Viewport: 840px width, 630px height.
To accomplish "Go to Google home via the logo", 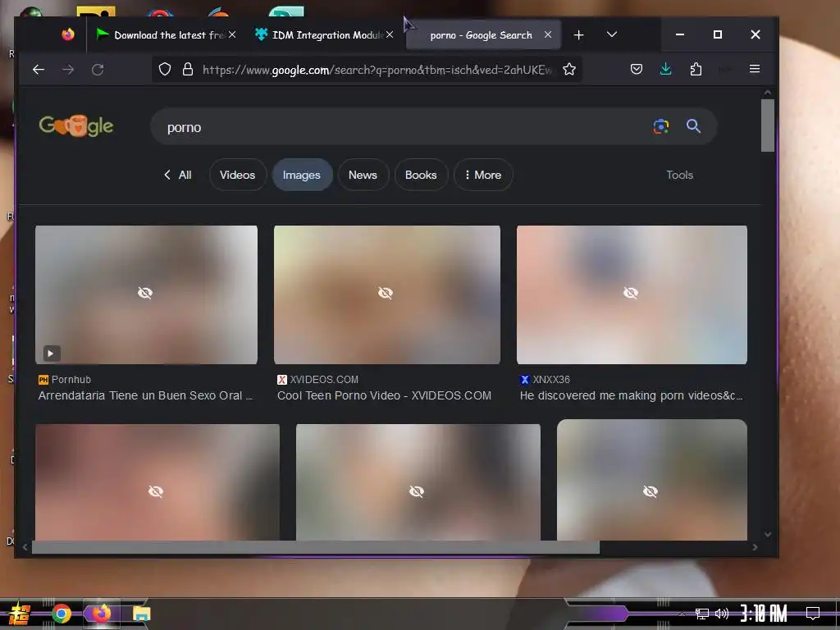I will click(76, 126).
